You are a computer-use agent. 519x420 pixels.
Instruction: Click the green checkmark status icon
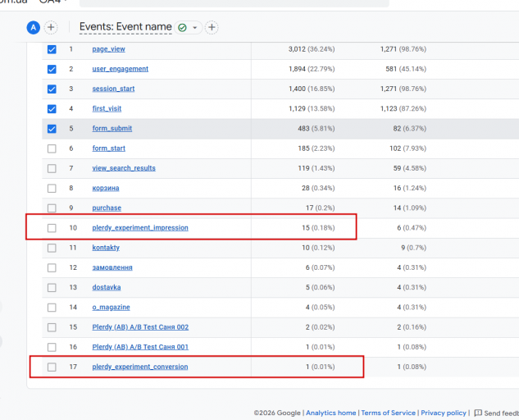tap(182, 28)
